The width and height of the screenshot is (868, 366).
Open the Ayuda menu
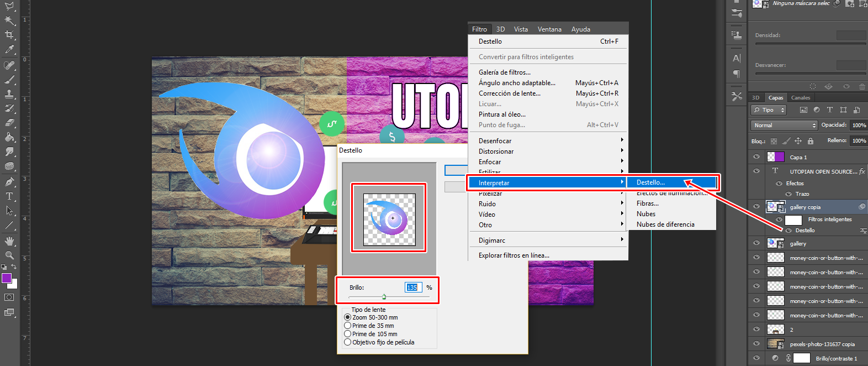pyautogui.click(x=581, y=29)
